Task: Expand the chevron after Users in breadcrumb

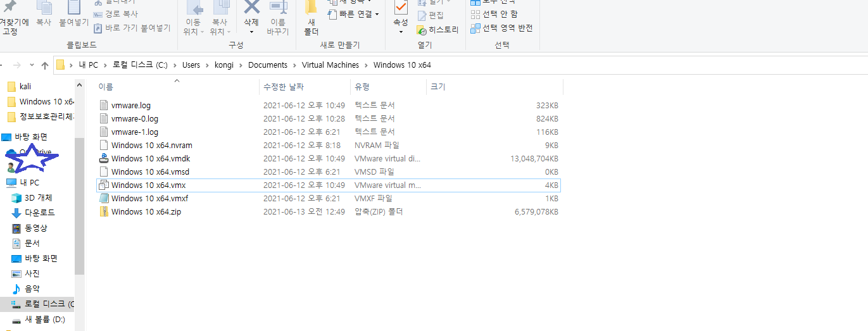Action: click(x=207, y=65)
